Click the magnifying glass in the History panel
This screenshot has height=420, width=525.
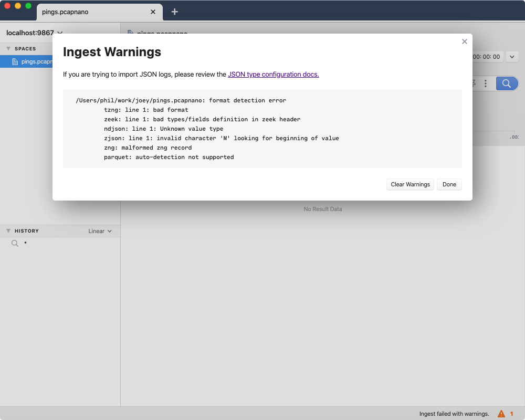click(15, 243)
